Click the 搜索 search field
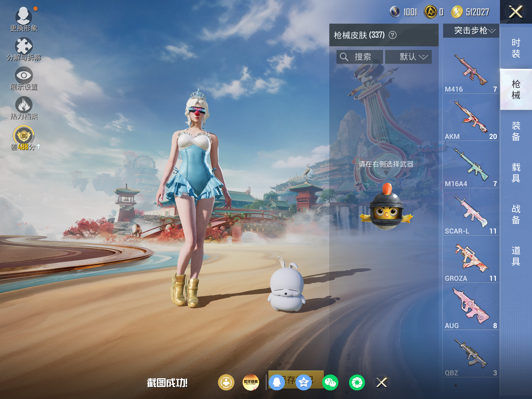The height and width of the screenshot is (399, 532). (360, 57)
